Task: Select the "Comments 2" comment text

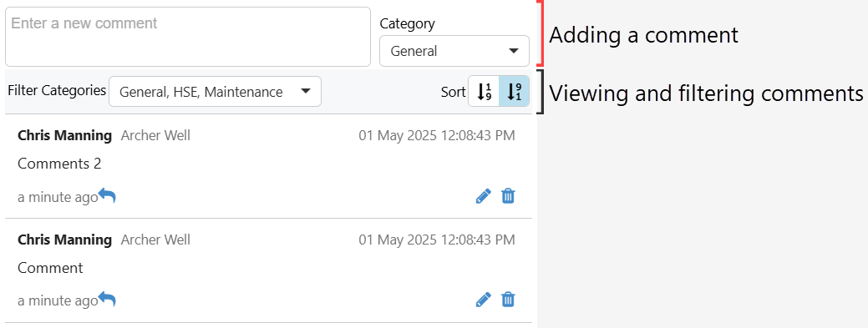Action: tap(60, 164)
